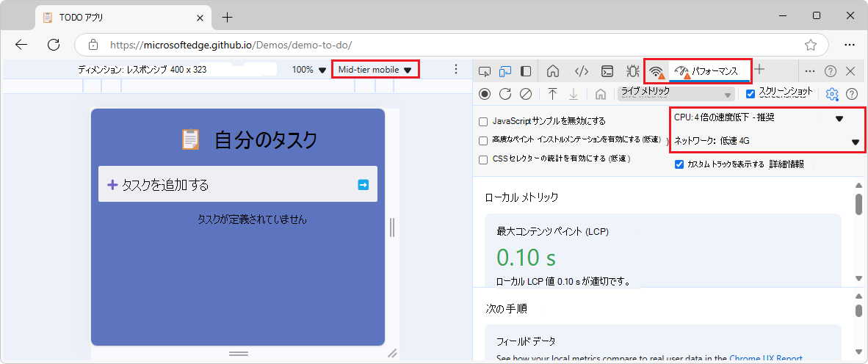Open the ネットワーク 低速 4G dropdown
The height and width of the screenshot is (364, 868).
766,141
